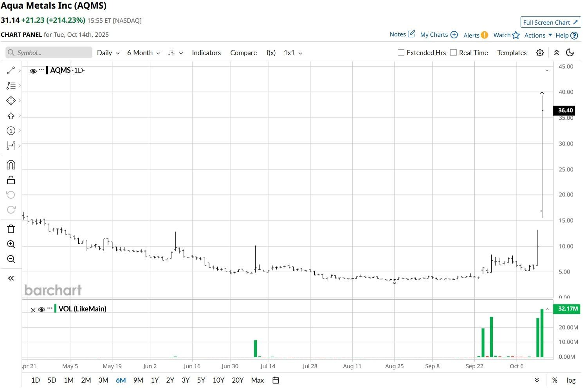Expand the volume pane chevron
This screenshot has height=392, width=584.
click(547, 309)
